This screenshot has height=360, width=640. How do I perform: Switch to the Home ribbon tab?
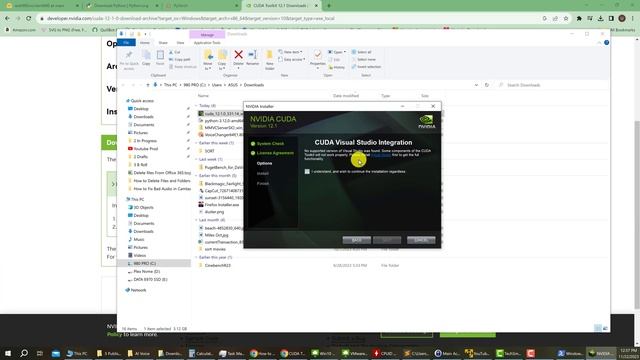(x=144, y=42)
